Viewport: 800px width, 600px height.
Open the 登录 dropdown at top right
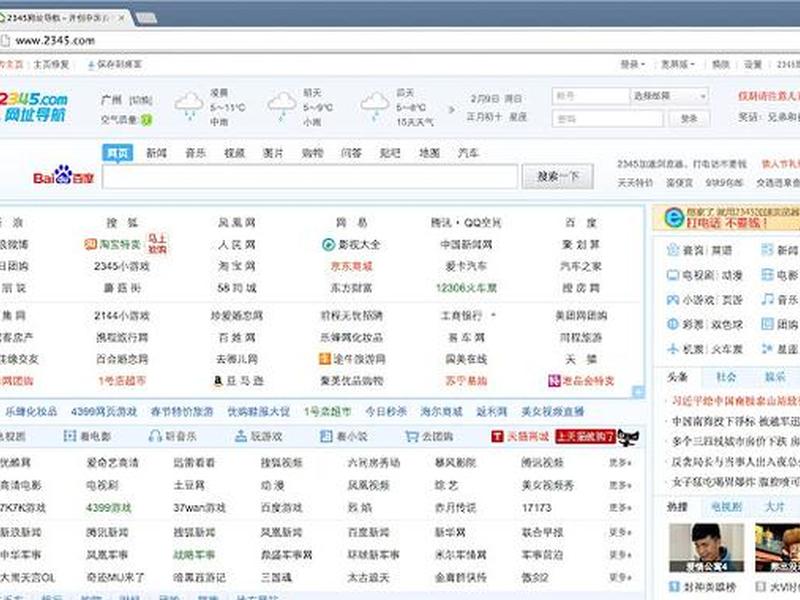click(x=633, y=64)
